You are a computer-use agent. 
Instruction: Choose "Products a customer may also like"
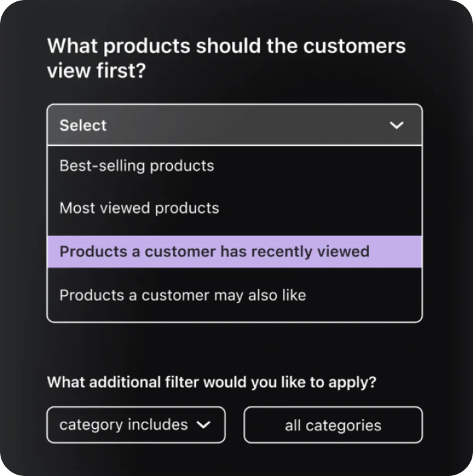(183, 295)
